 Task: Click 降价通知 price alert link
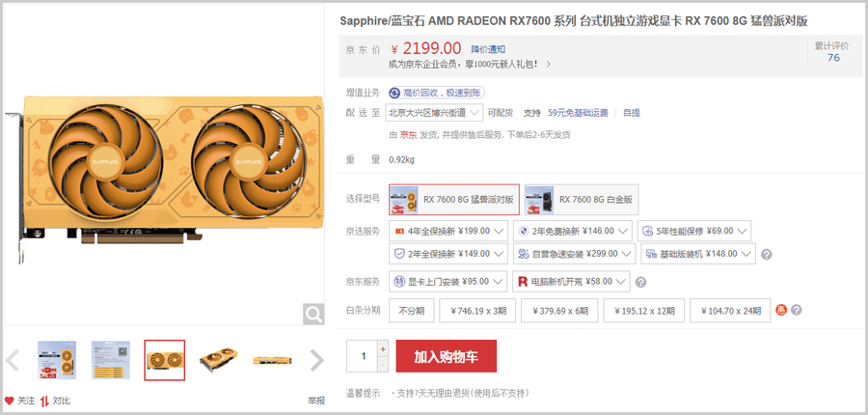point(488,49)
